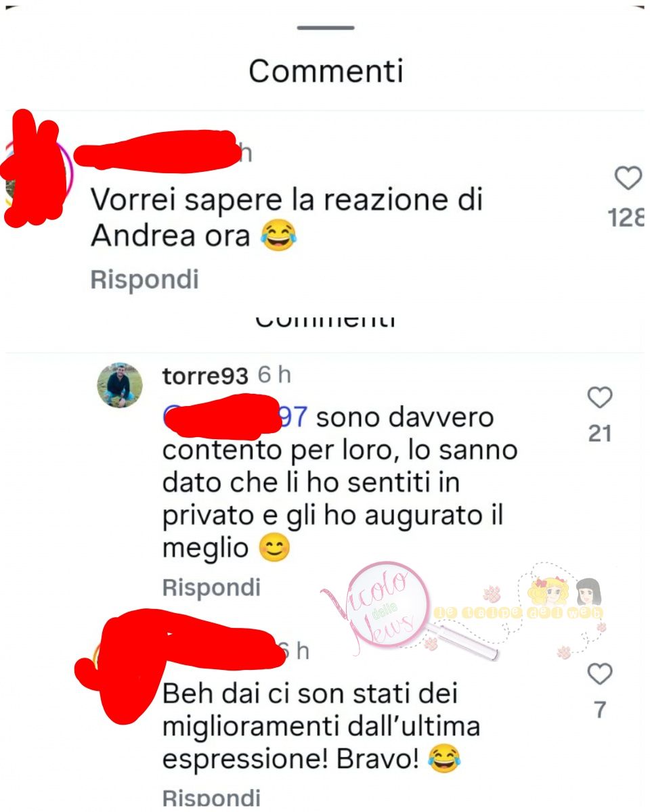
Task: Tap the '6 h' timestamp beside torre93
Action: 274,376
